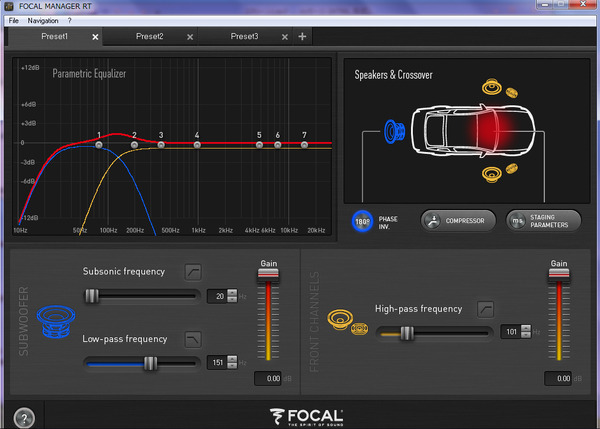Select the bottom yellow woofer speaker
Viewport: 600px width, 429px height.
coord(492,174)
